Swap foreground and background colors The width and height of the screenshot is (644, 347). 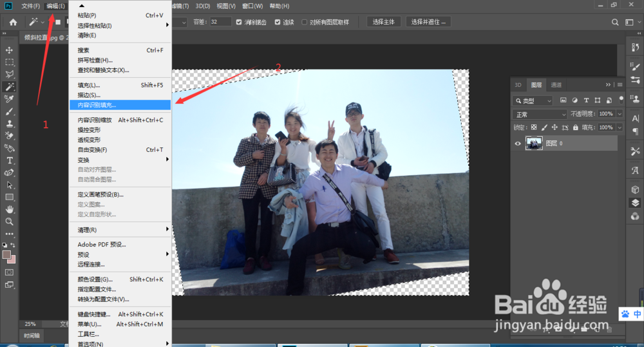pos(13,245)
